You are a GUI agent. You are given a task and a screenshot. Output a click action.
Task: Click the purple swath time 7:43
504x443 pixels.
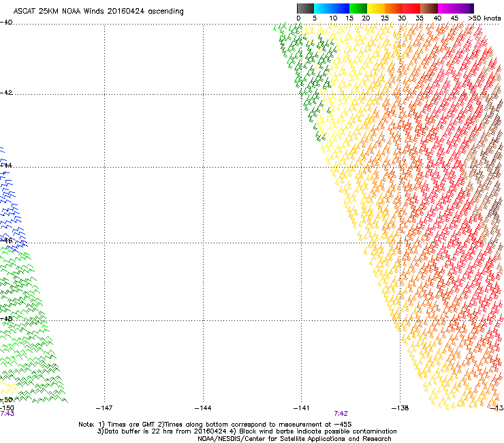pyautogui.click(x=7, y=414)
